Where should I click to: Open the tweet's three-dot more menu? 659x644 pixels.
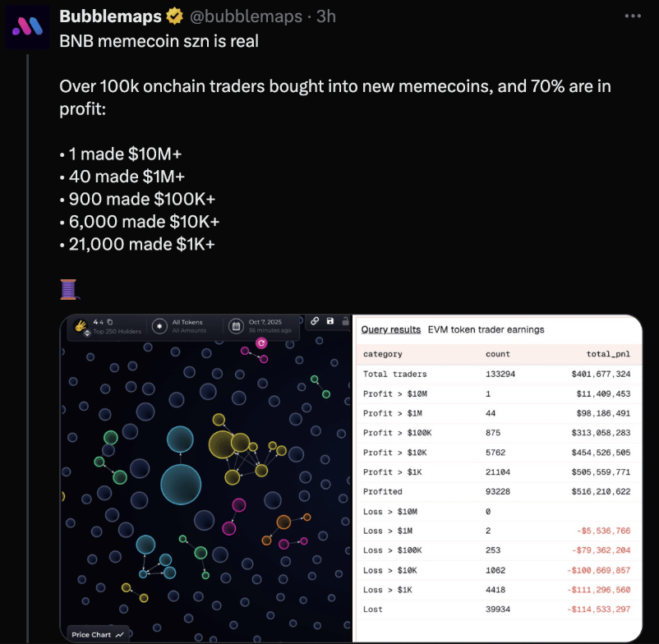632,16
